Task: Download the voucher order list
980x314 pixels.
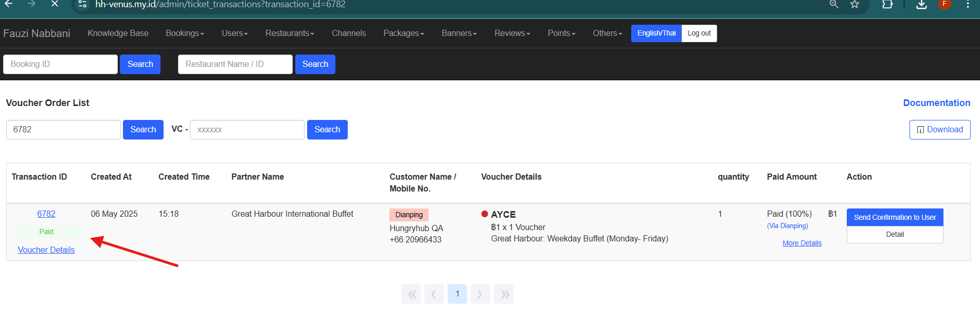Action: [x=939, y=130]
